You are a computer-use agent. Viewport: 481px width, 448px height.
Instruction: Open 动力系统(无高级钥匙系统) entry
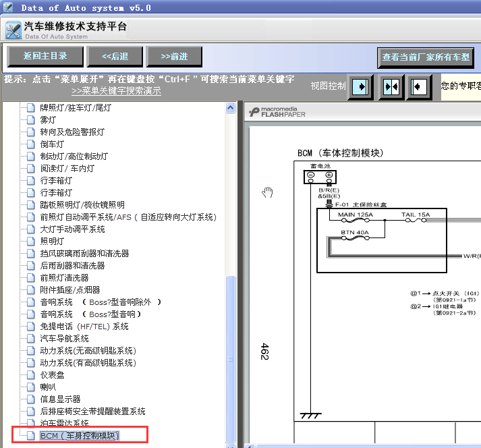[88, 351]
